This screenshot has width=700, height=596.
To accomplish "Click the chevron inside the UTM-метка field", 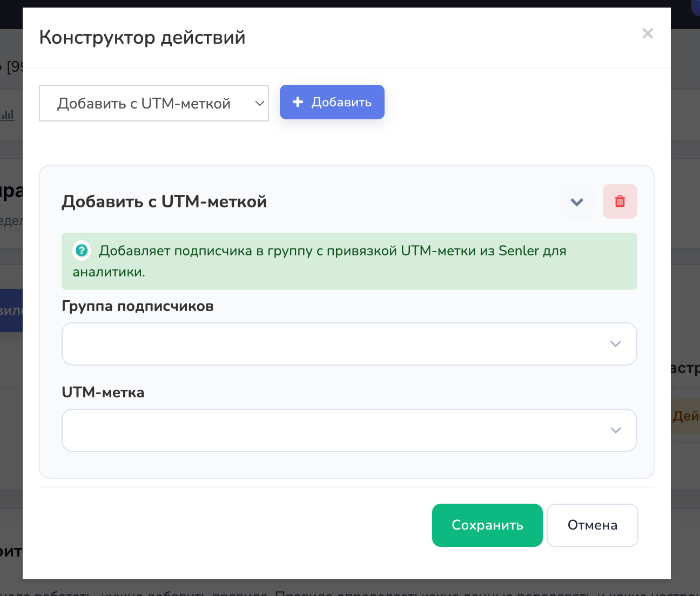I will (x=616, y=430).
